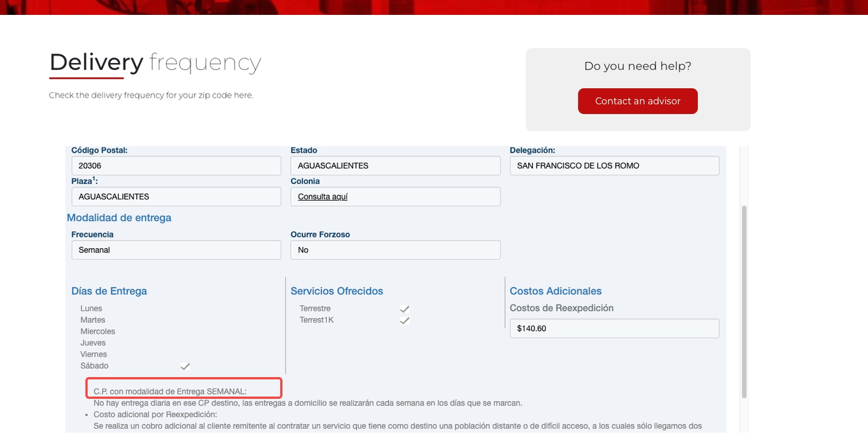Click the vertical scrollbar of results panel

pos(743,302)
